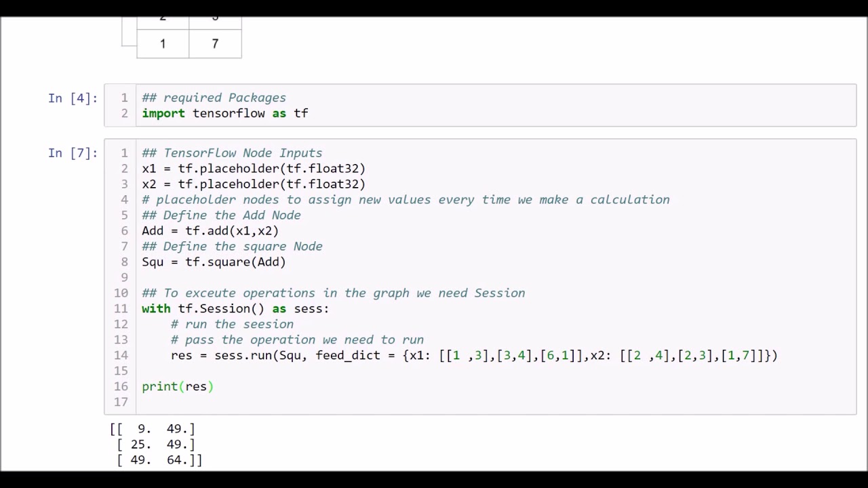The width and height of the screenshot is (868, 488).
Task: Click the '# run the seesion' comment
Action: coord(232,324)
